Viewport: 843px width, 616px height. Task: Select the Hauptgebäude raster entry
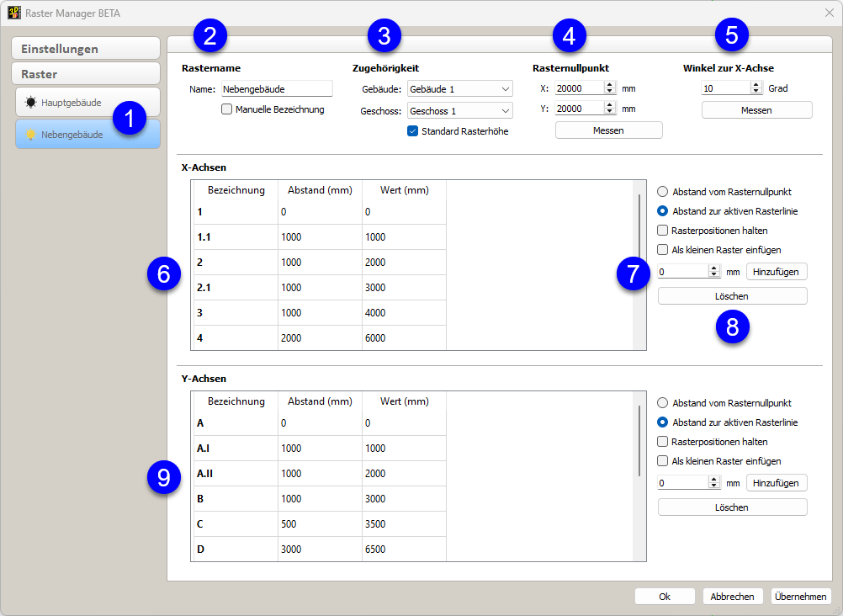(87, 102)
